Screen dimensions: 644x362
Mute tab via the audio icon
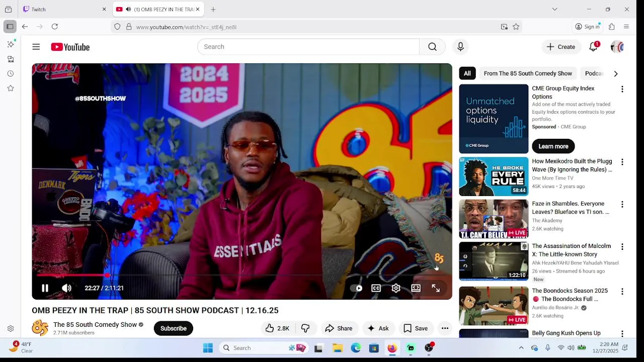[x=128, y=9]
